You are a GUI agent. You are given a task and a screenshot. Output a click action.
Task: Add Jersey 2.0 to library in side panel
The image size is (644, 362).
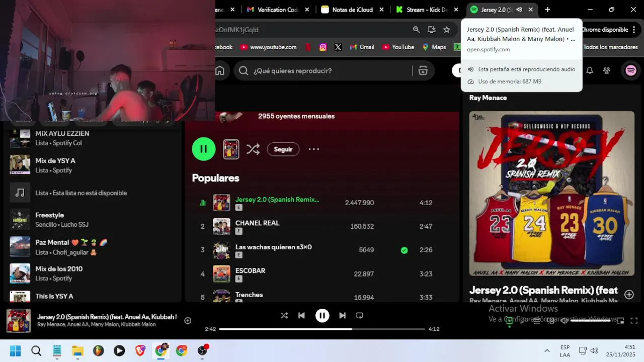(x=629, y=294)
